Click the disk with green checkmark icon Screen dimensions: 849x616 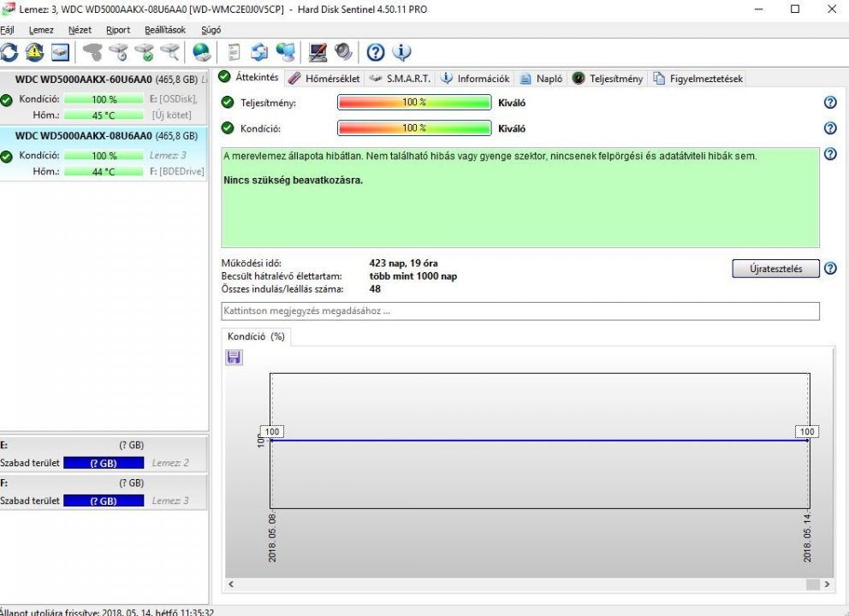145,52
